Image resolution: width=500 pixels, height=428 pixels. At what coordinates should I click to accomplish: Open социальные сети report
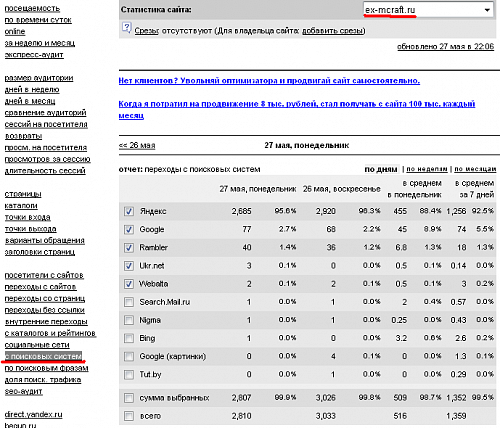pyautogui.click(x=37, y=345)
